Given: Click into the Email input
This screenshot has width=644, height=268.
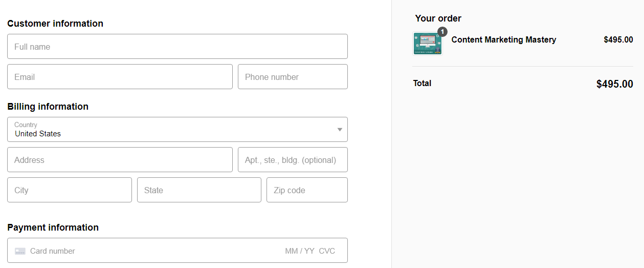Looking at the screenshot, I should pos(120,77).
